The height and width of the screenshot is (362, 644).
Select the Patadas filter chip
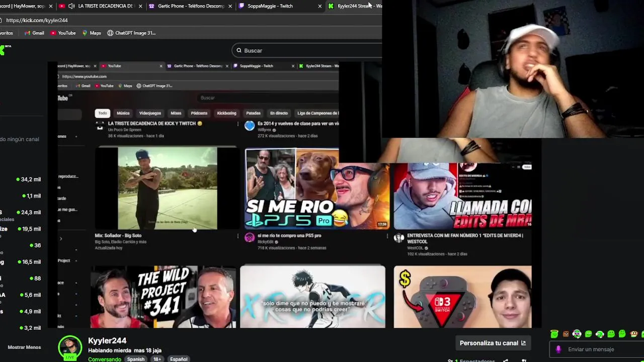253,113
